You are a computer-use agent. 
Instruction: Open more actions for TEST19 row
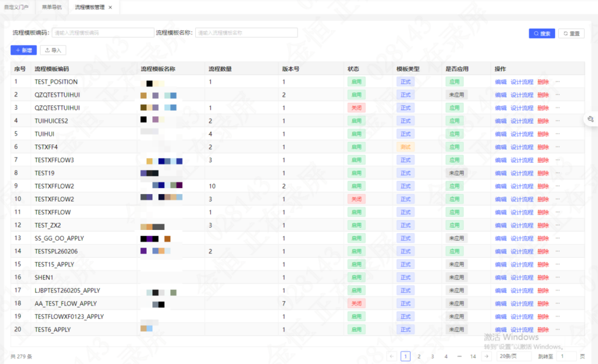558,173
